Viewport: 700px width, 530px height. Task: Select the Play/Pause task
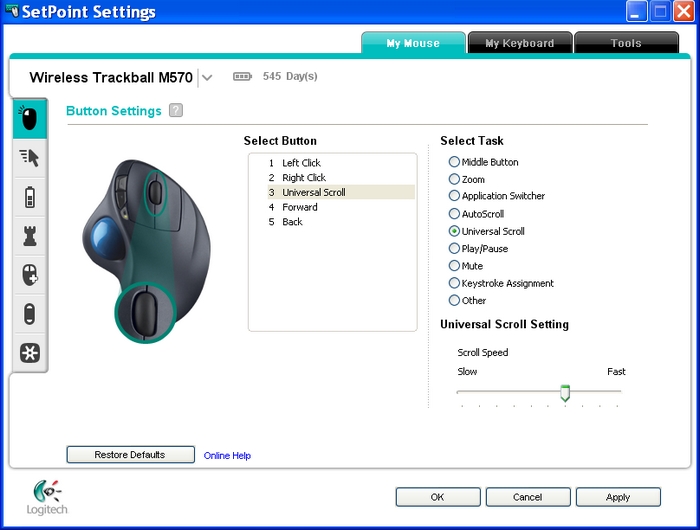pos(454,248)
